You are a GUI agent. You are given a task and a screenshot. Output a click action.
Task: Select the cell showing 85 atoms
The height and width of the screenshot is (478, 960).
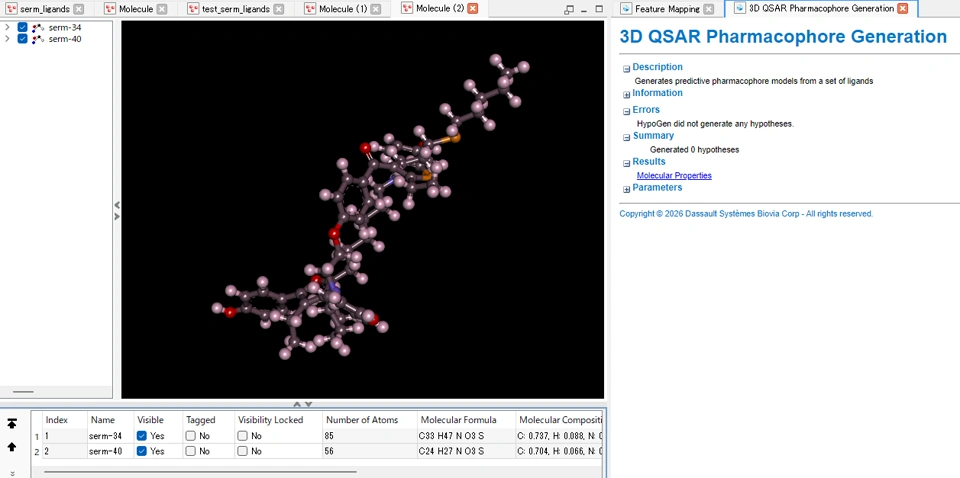click(369, 436)
